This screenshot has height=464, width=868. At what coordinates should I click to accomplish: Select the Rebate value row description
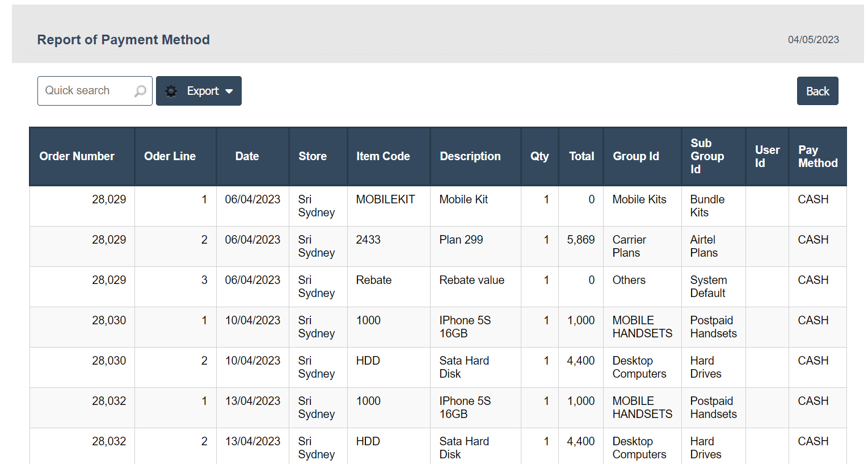point(471,280)
